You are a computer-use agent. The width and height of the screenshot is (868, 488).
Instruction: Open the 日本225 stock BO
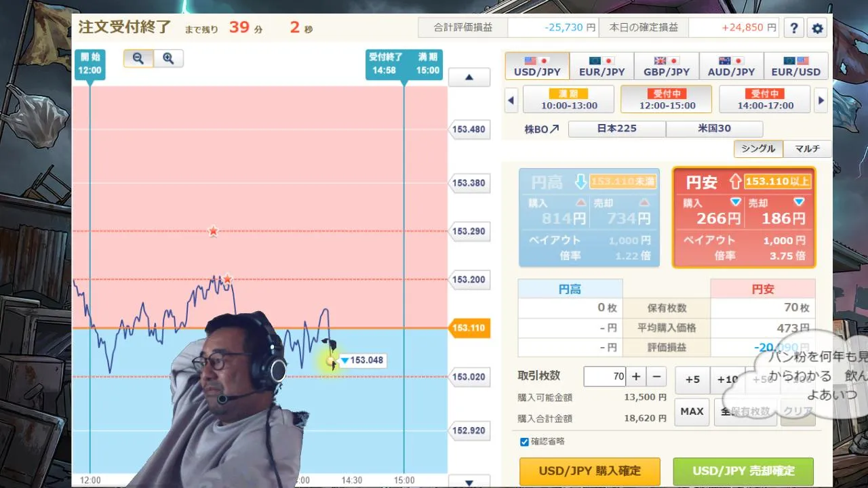tap(617, 129)
